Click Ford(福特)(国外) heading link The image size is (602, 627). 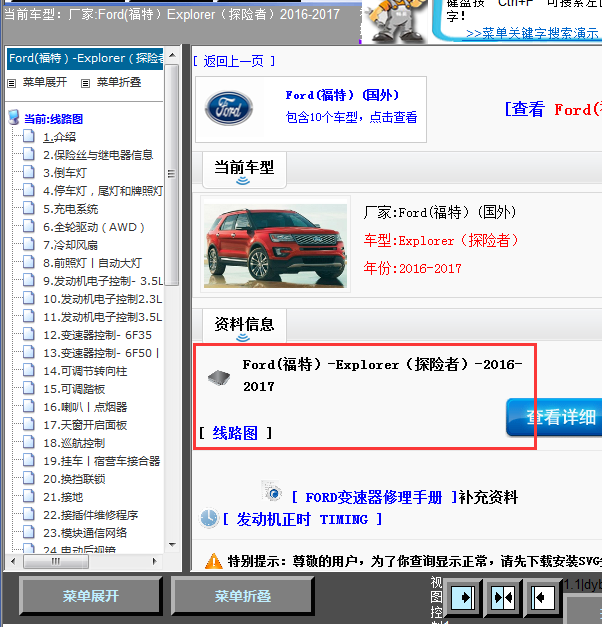click(342, 95)
